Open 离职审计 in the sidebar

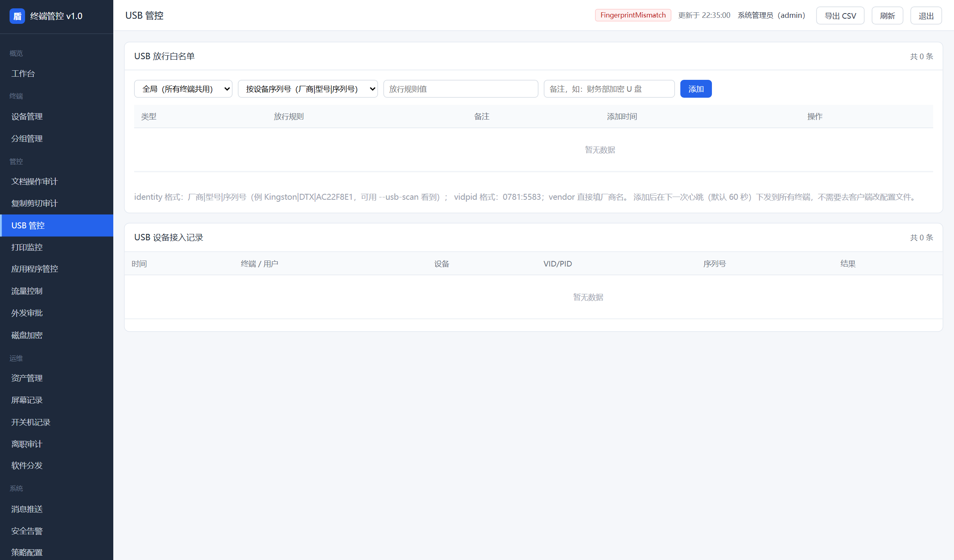point(56,444)
